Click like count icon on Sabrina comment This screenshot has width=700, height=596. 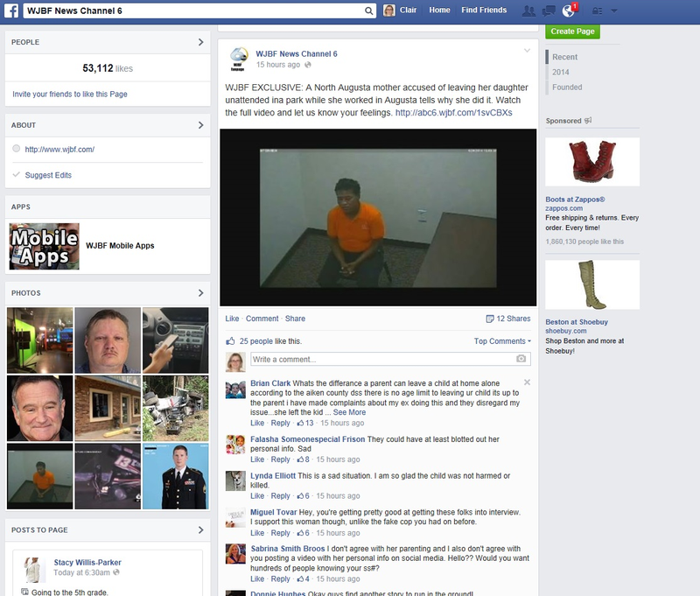[x=300, y=579]
